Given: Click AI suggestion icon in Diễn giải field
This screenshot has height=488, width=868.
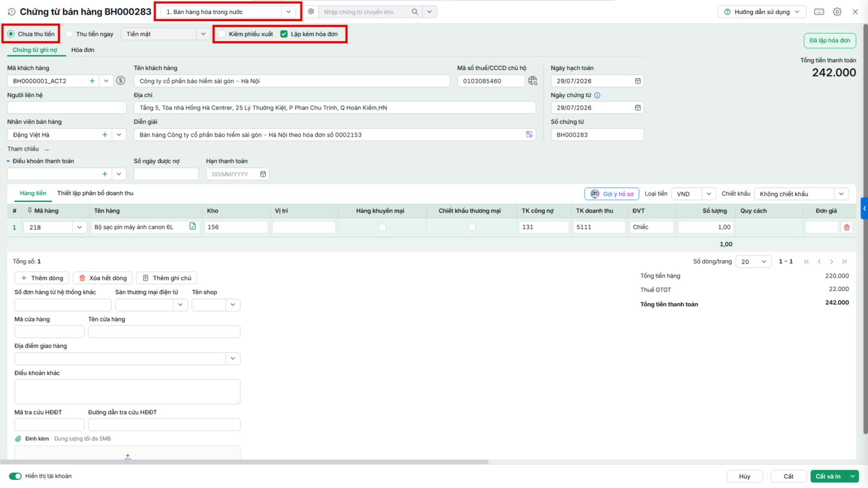Looking at the screenshot, I should (x=529, y=134).
